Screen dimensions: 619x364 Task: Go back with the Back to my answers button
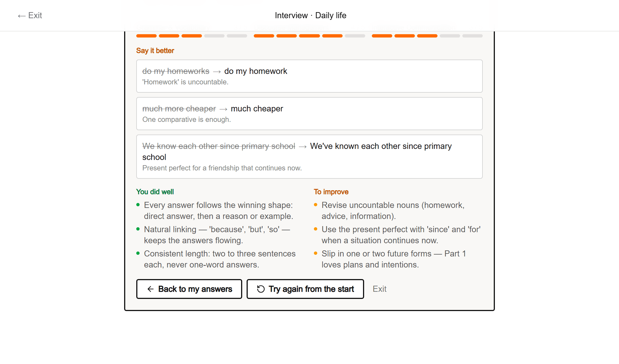[x=189, y=289]
